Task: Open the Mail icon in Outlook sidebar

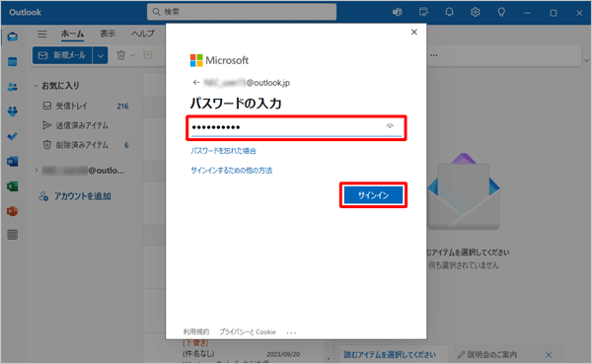Action: (13, 36)
